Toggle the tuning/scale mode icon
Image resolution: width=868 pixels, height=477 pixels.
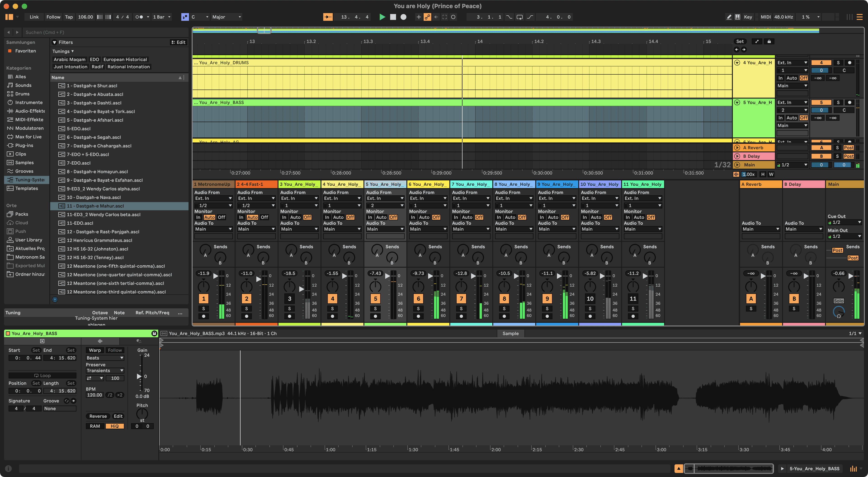185,17
